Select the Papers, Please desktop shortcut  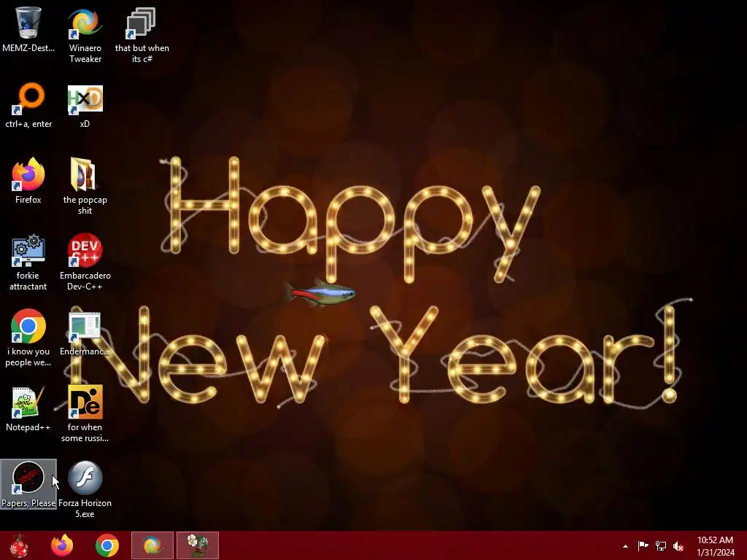click(x=28, y=484)
